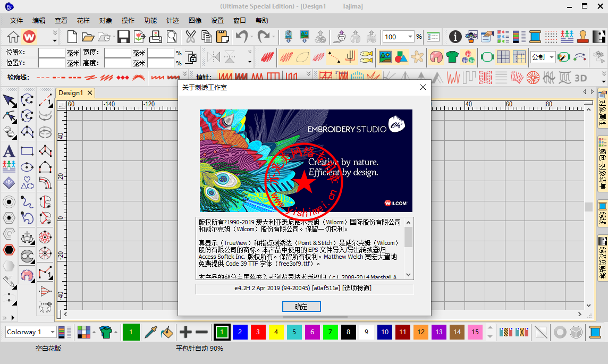Toggle the green hoop display icon
Viewport: 608px width, 364px height.
pyautogui.click(x=487, y=57)
